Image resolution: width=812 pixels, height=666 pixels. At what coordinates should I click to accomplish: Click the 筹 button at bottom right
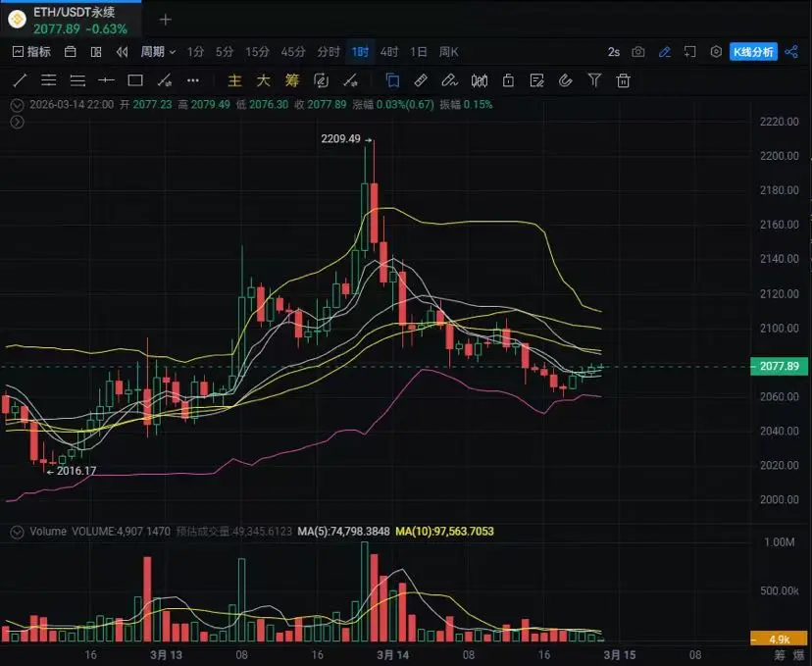tap(780, 655)
